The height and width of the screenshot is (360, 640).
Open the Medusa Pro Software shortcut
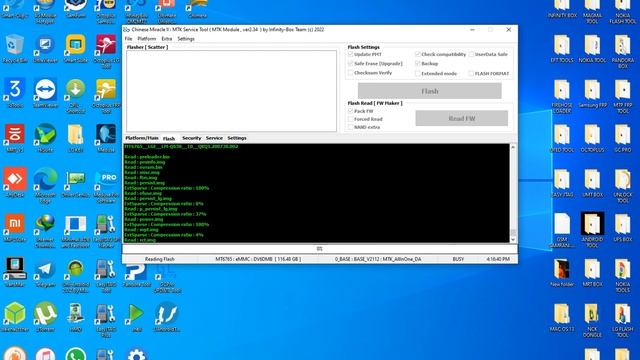tap(106, 185)
